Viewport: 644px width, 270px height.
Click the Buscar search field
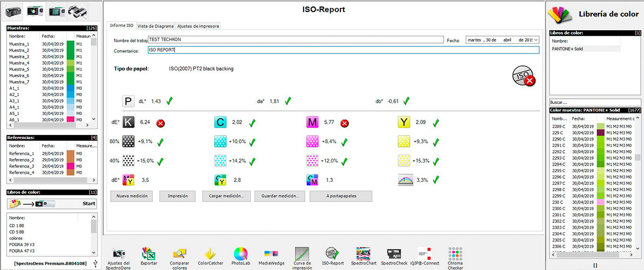(595, 102)
